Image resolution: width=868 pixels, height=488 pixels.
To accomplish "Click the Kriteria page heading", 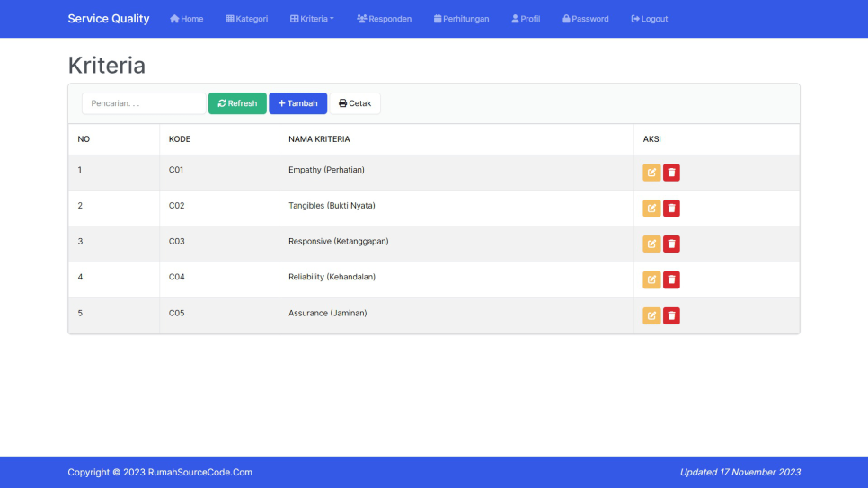I will 107,66.
